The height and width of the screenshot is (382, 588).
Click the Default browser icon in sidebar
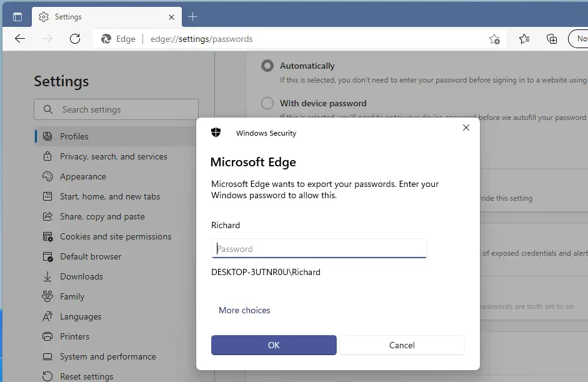(x=47, y=257)
